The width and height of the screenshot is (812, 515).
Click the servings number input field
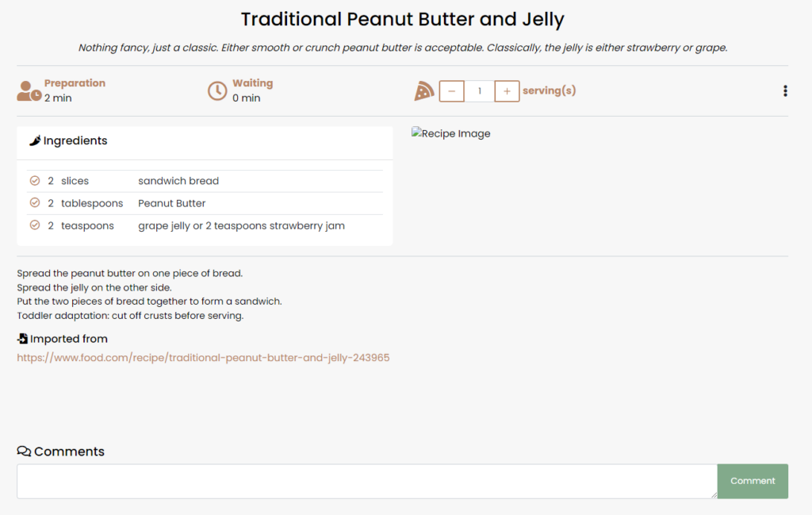(x=479, y=90)
